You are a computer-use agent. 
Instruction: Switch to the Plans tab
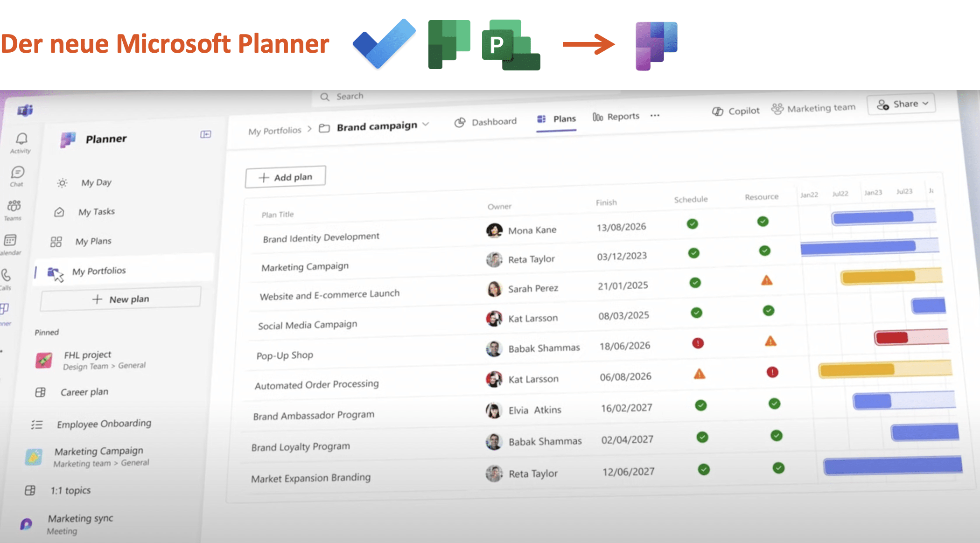556,119
